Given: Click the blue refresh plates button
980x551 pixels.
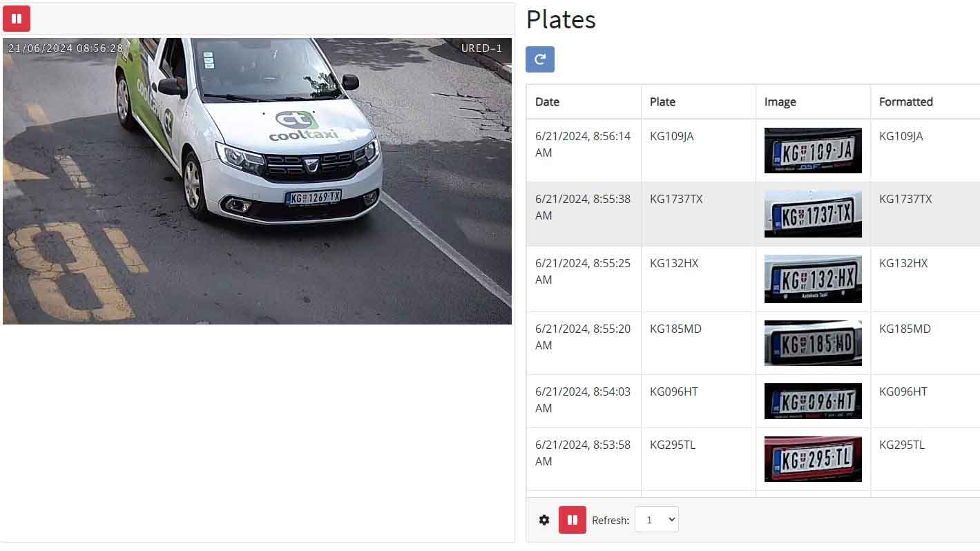Looking at the screenshot, I should point(540,59).
